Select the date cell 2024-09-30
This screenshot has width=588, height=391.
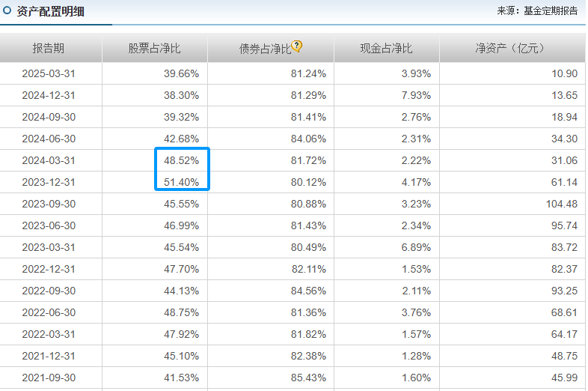[49, 117]
